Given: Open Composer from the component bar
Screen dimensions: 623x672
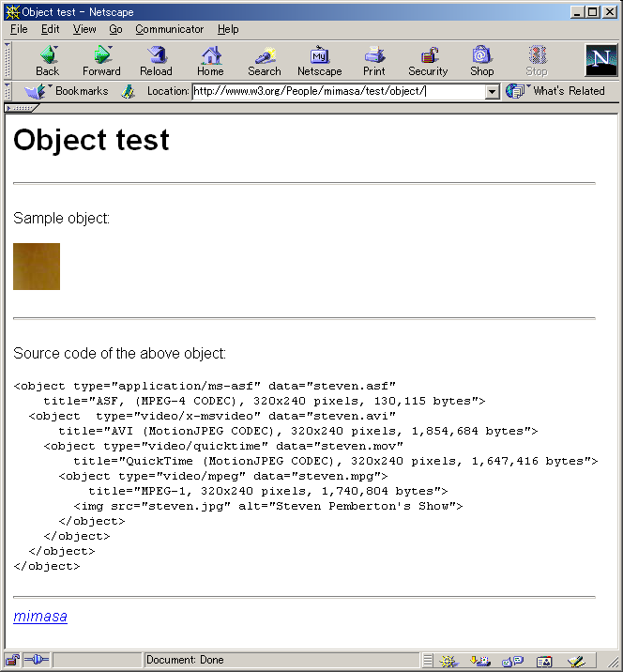Looking at the screenshot, I should (x=577, y=661).
